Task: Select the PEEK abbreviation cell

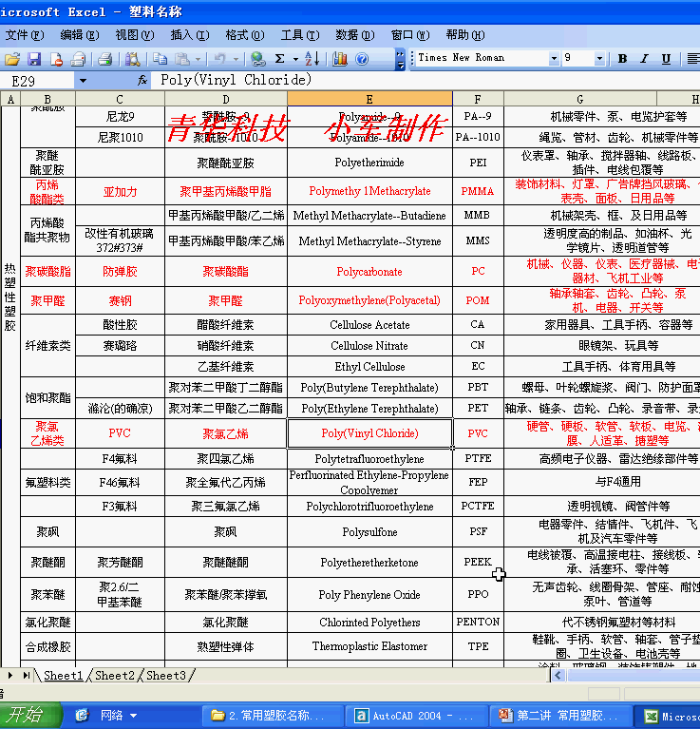Action: tap(478, 562)
